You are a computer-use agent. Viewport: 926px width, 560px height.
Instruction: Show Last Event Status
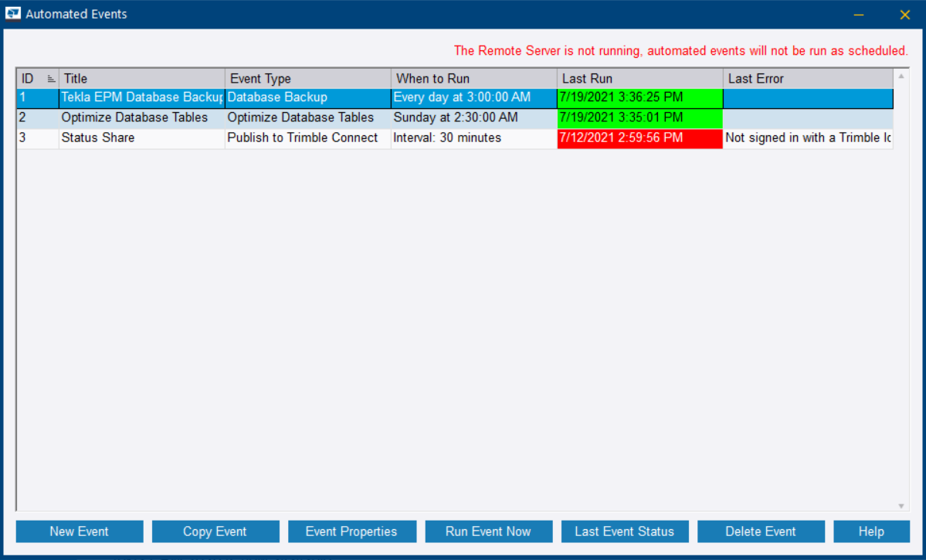pyautogui.click(x=625, y=531)
